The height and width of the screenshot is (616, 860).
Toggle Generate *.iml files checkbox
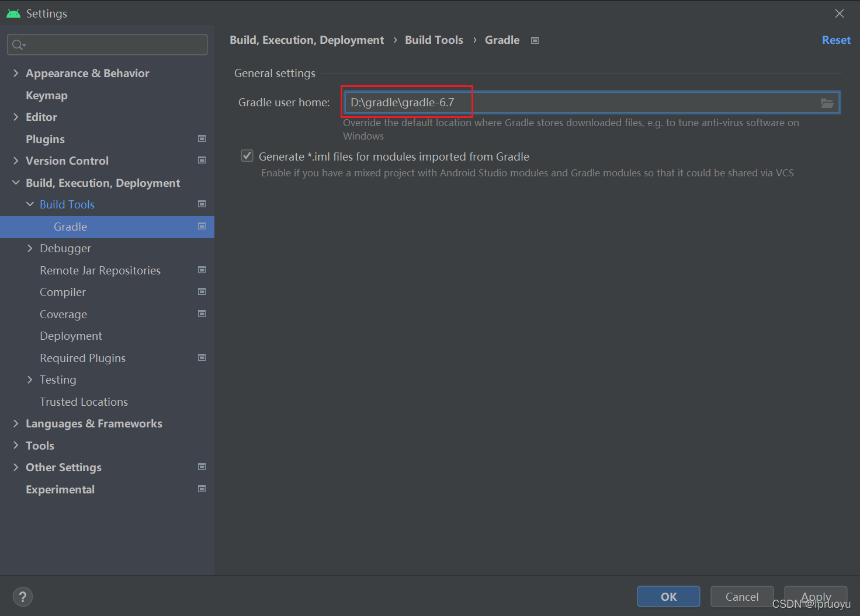247,156
